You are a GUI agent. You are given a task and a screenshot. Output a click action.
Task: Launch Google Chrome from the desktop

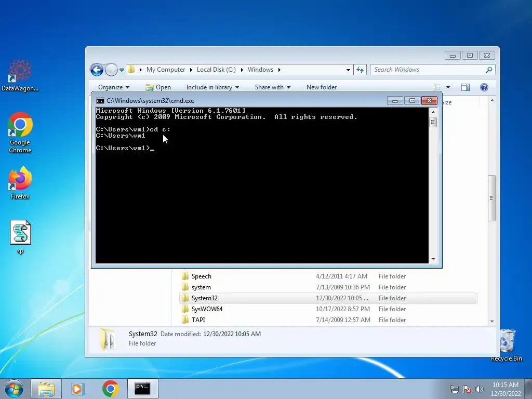click(20, 132)
